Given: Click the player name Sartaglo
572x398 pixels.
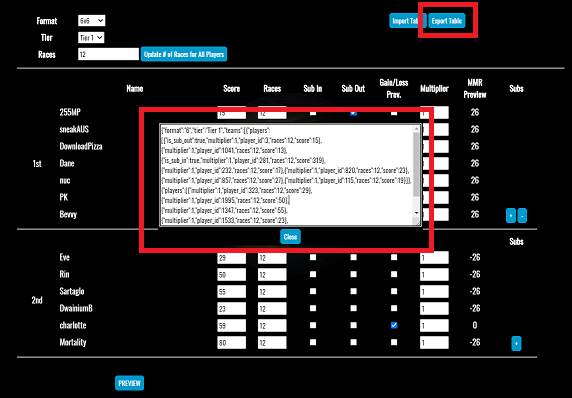Looking at the screenshot, I should [72, 291].
